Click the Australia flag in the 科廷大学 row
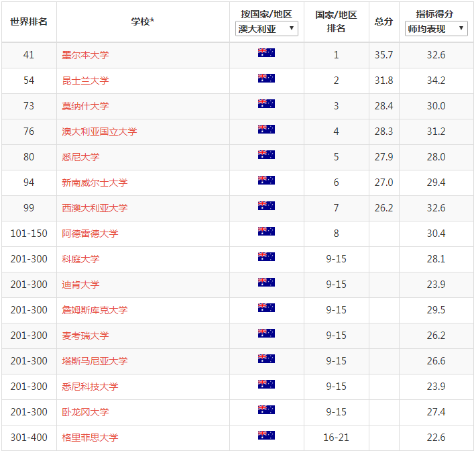Screen dimensions: 476x451 coord(266,257)
